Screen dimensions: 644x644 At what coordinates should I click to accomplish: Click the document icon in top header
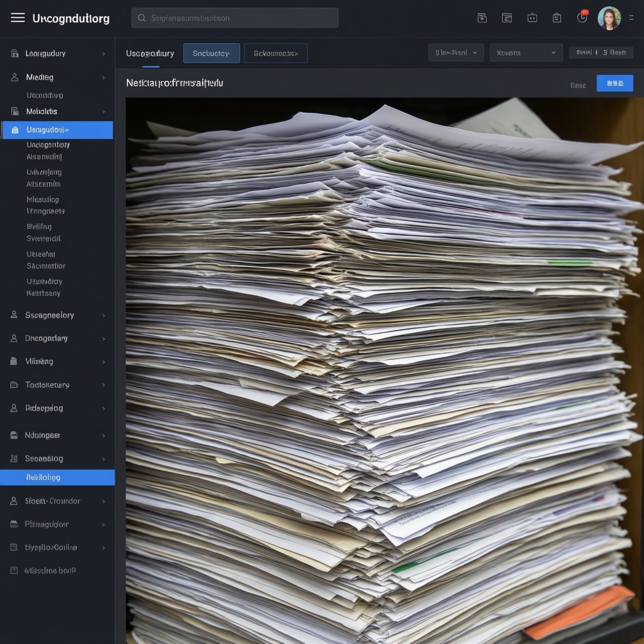(x=482, y=18)
